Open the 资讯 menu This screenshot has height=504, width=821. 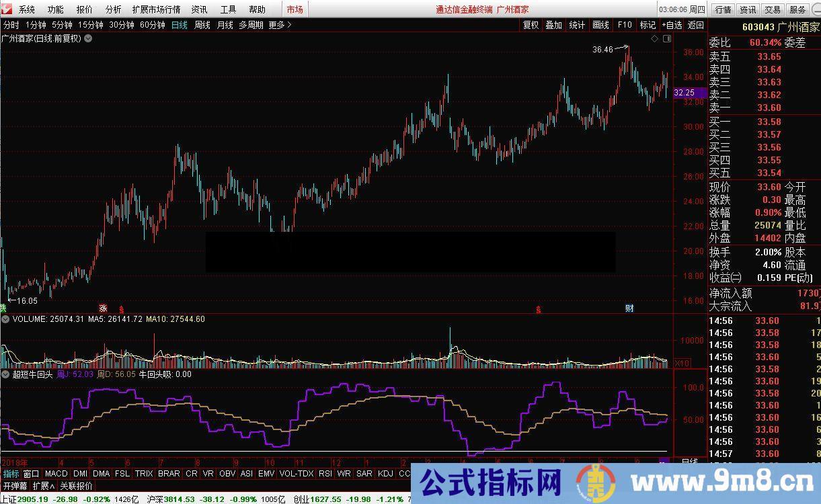[x=199, y=9]
